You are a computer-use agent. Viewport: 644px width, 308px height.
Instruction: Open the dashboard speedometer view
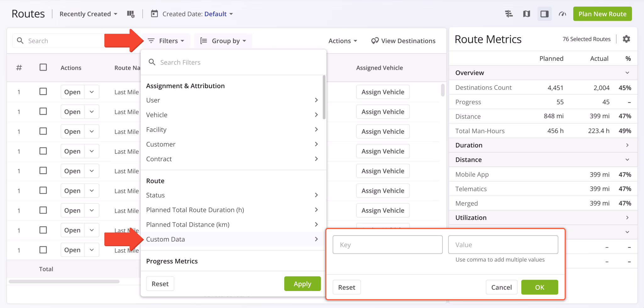click(x=562, y=14)
